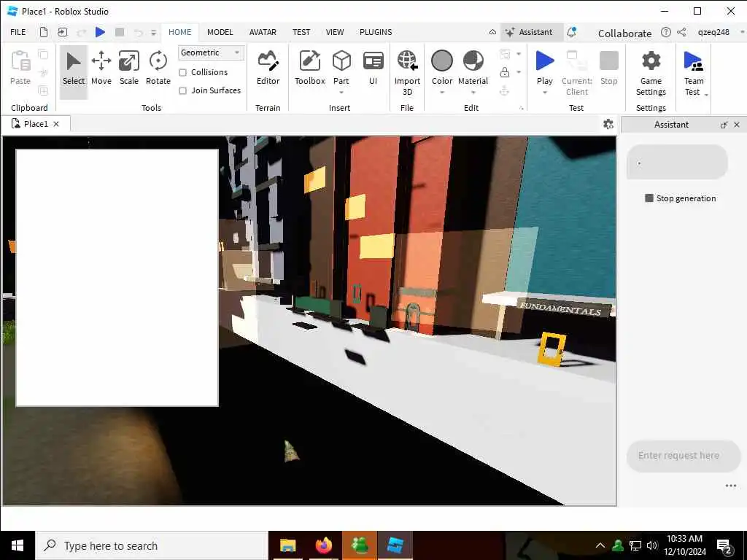
Task: Click Import 3D file button
Action: coord(407,73)
